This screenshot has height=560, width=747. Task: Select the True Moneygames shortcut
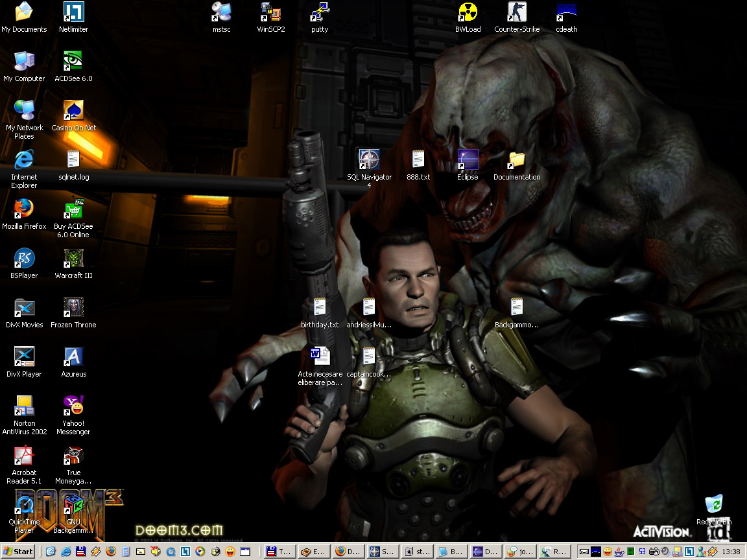coord(73,465)
